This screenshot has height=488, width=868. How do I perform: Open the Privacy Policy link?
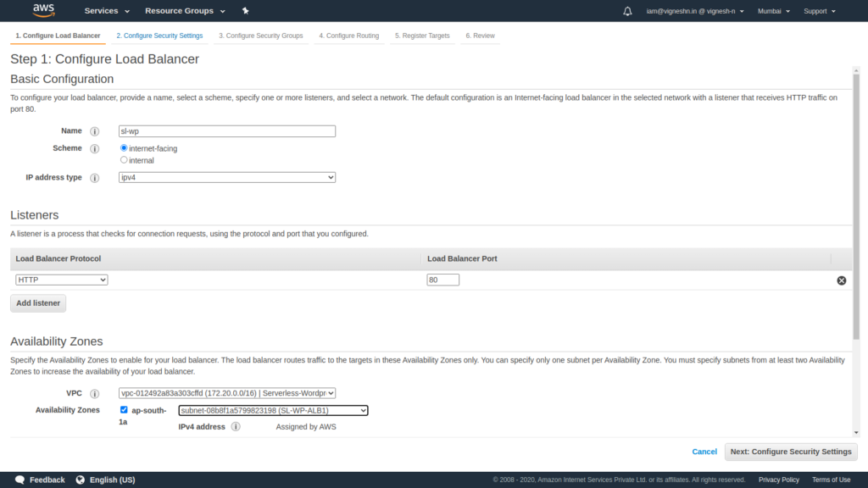click(779, 480)
